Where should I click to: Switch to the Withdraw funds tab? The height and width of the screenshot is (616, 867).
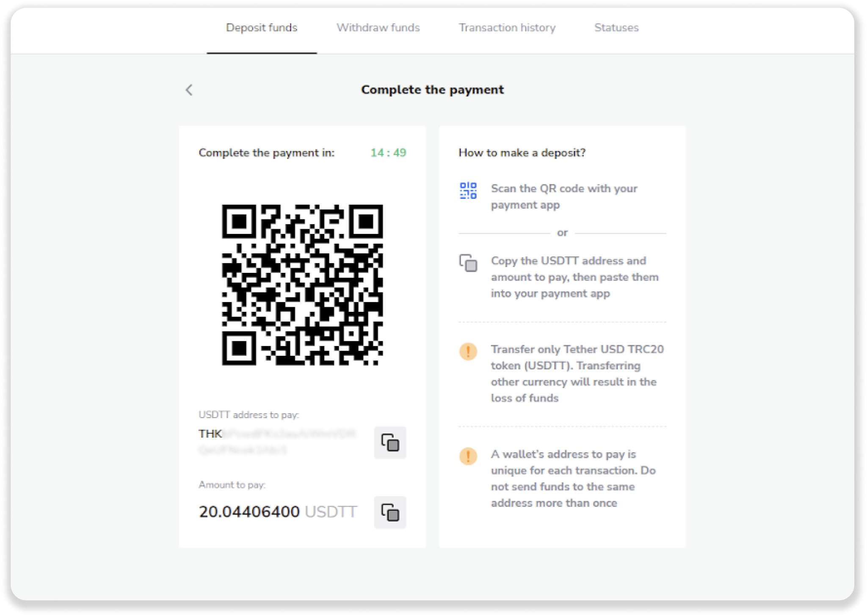click(378, 28)
